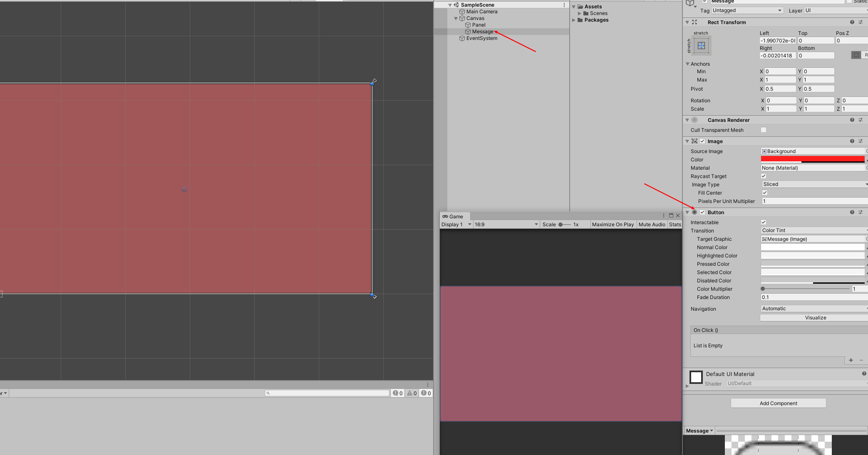The width and height of the screenshot is (868, 455).
Task: Click the Visualize navigation button
Action: [x=815, y=318]
